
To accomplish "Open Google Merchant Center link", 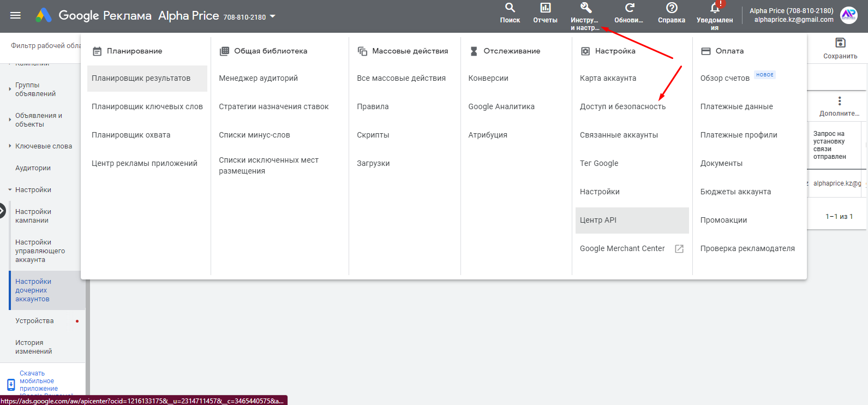I will pyautogui.click(x=622, y=249).
